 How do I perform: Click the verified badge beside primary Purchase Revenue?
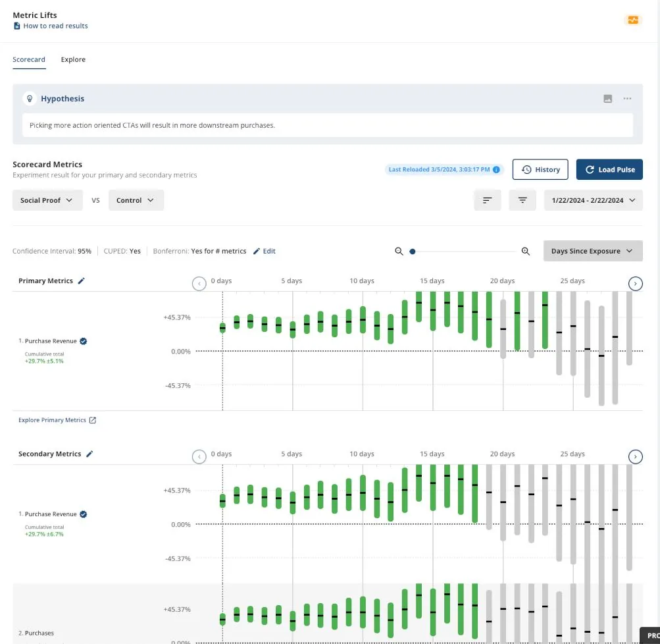coord(84,341)
